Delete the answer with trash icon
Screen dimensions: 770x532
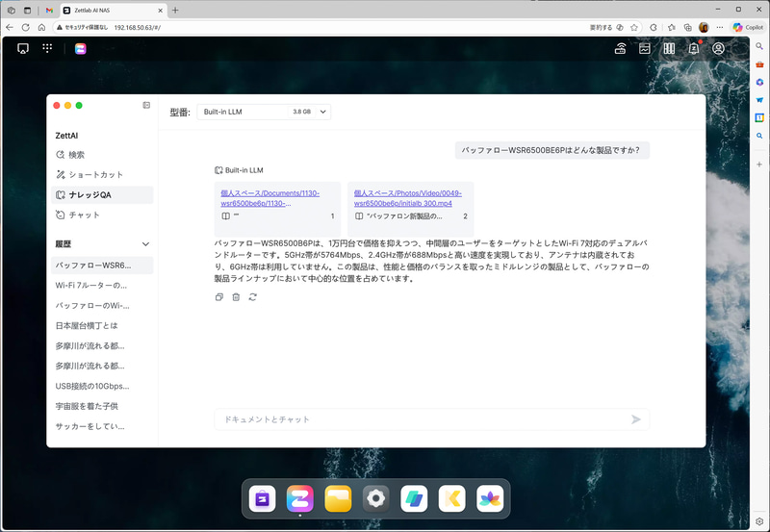coord(236,297)
